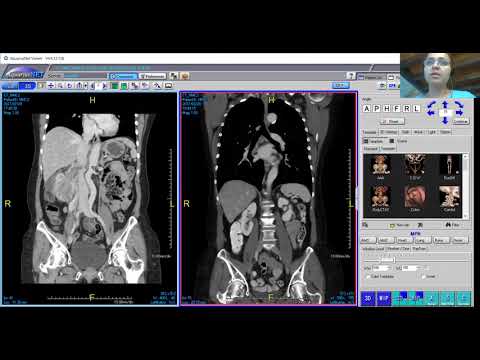Screen dimensions: 480x360
Task: Click the down rotation arrow
Action: [x=445, y=120]
